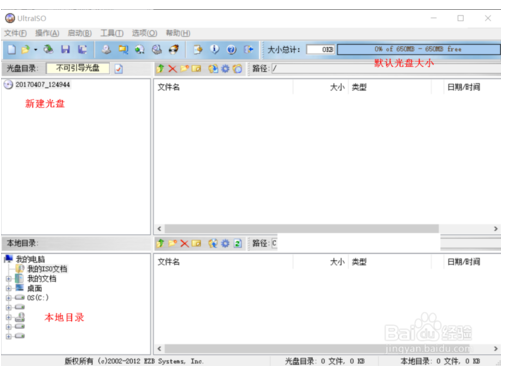Click the Convert image format icon

123,50
